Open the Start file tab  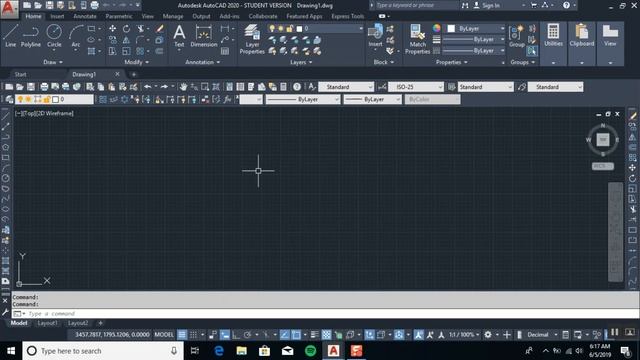[x=20, y=74]
